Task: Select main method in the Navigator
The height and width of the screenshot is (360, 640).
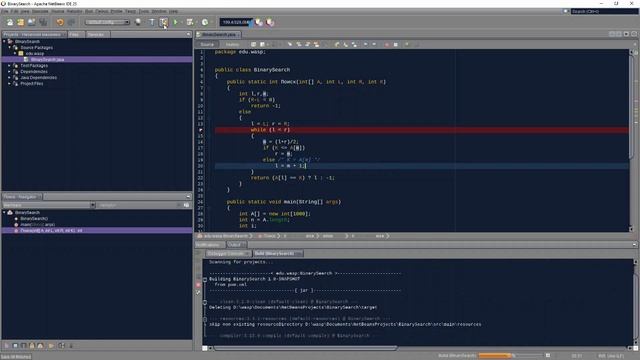Action: click(37, 224)
